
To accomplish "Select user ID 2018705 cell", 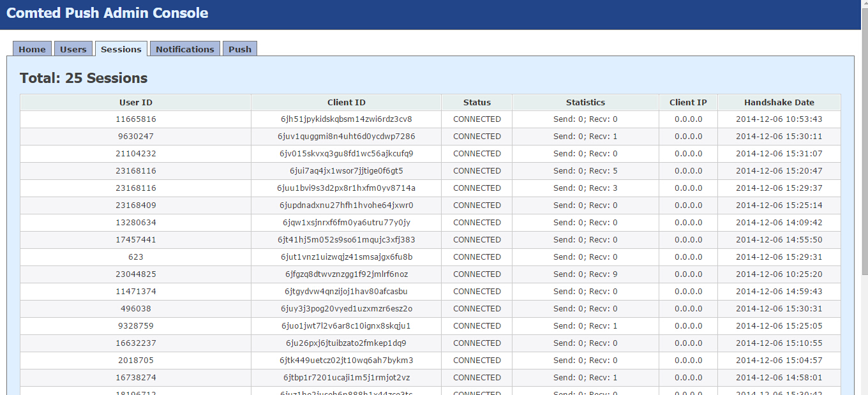I will (x=136, y=361).
